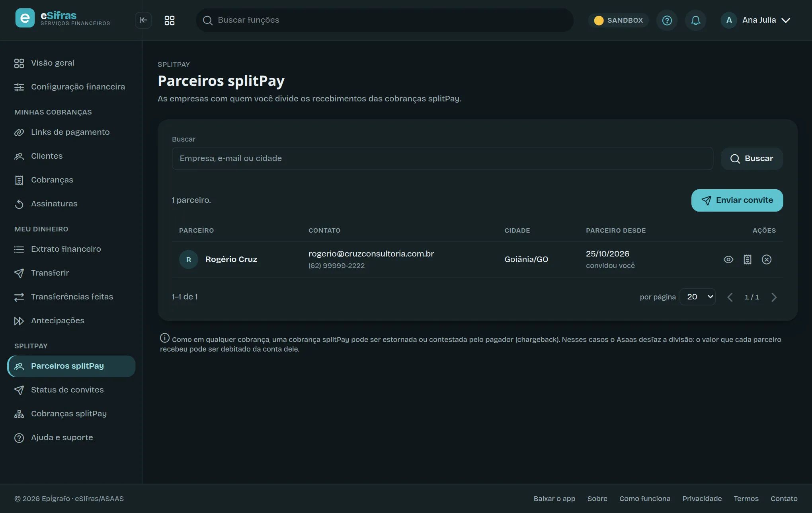Click the 1–1 de 1 pagination text

(185, 297)
